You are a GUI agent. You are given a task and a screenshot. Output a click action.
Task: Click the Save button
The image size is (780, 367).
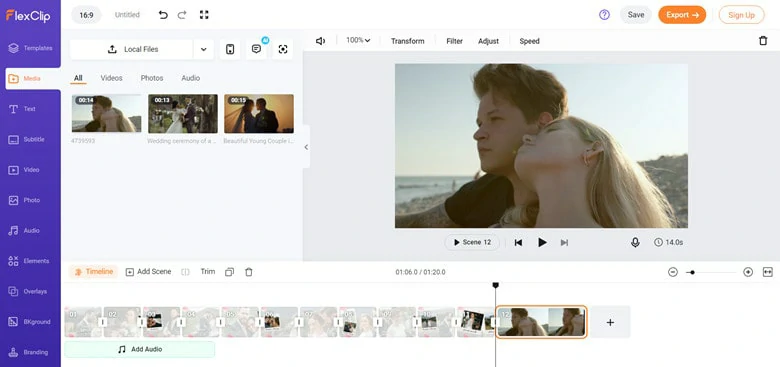pyautogui.click(x=636, y=15)
